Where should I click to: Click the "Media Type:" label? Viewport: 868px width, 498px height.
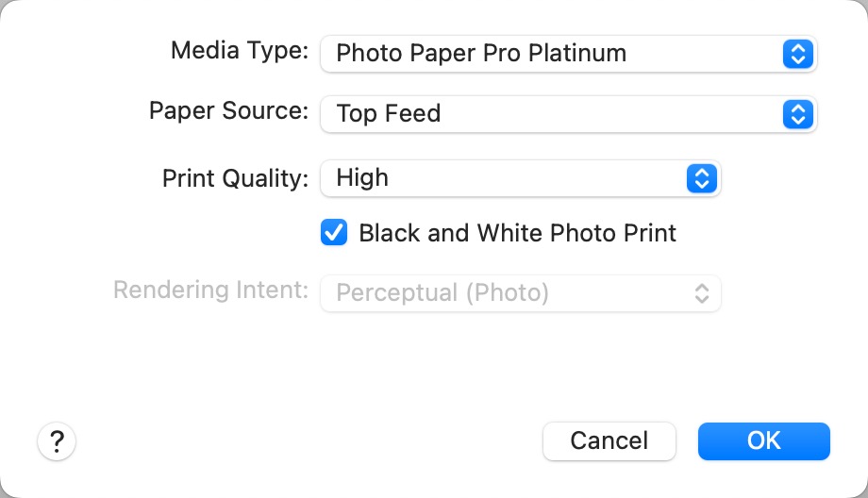click(239, 51)
